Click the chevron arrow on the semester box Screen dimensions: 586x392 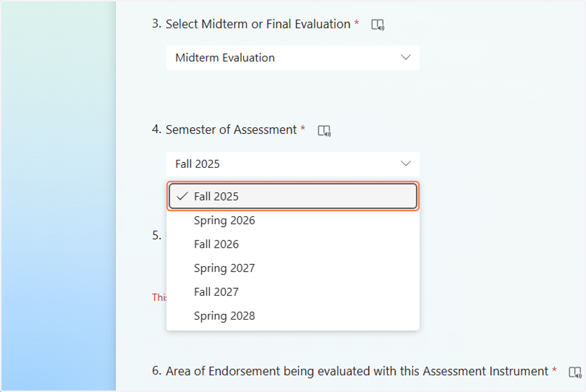405,164
